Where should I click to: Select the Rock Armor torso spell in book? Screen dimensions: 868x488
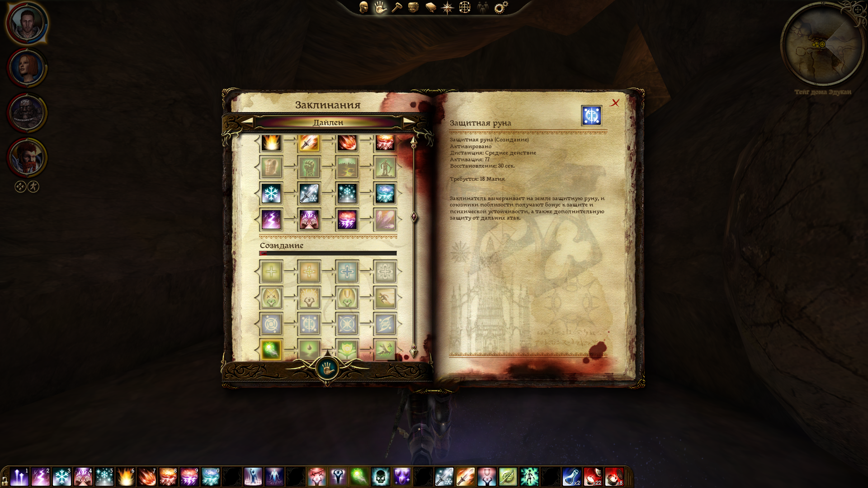(271, 167)
